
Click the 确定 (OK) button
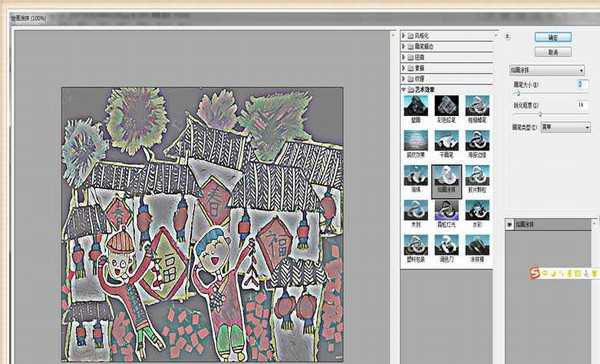pyautogui.click(x=553, y=37)
